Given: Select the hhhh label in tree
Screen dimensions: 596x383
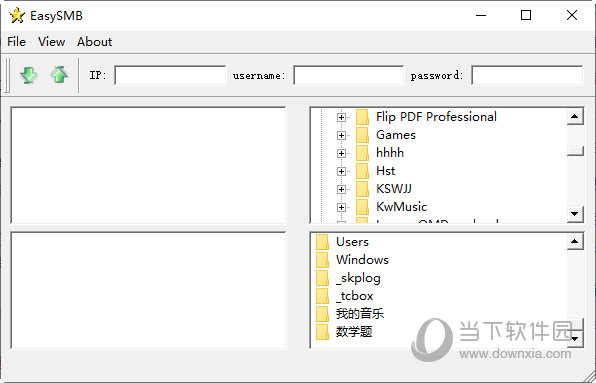Looking at the screenshot, I should click(x=390, y=153).
